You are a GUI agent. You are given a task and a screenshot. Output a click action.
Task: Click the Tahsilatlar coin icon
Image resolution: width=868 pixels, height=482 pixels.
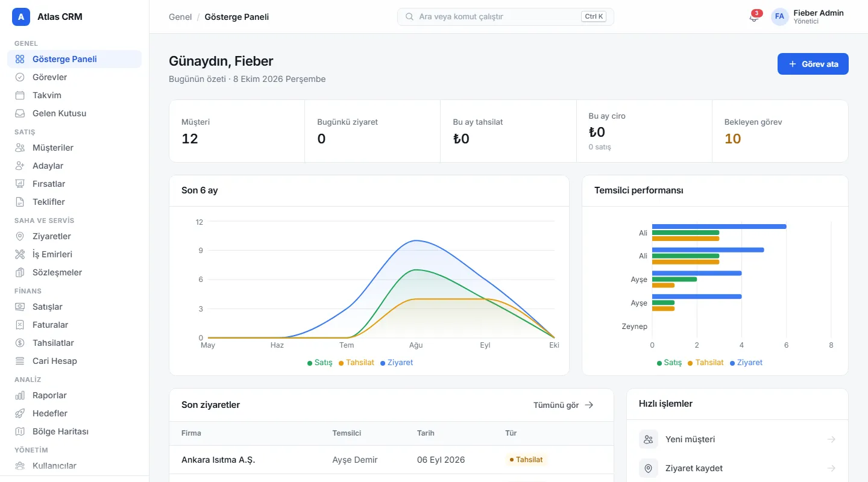[x=20, y=343]
